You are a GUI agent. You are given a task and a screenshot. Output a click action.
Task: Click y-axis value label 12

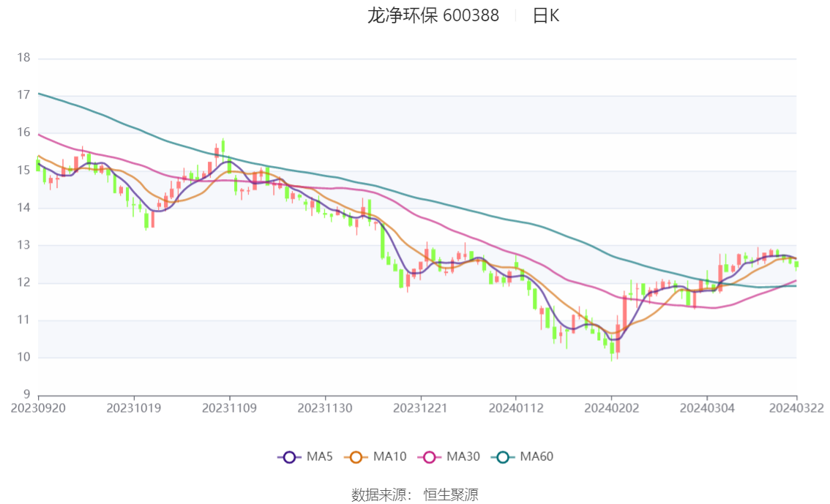[x=23, y=282]
